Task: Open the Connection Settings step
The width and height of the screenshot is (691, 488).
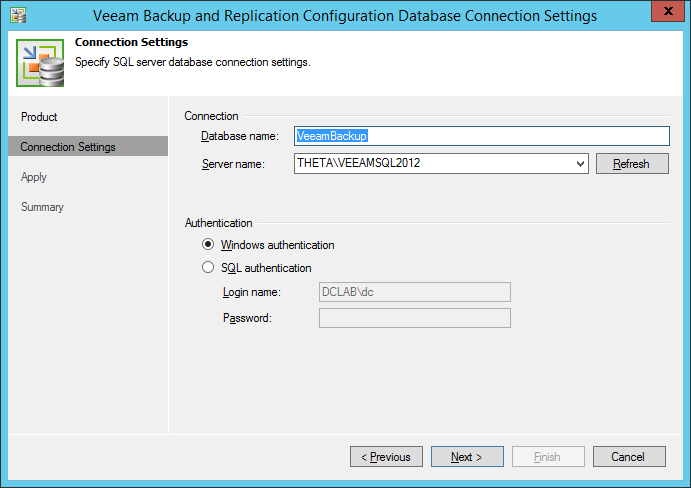Action: [88, 146]
